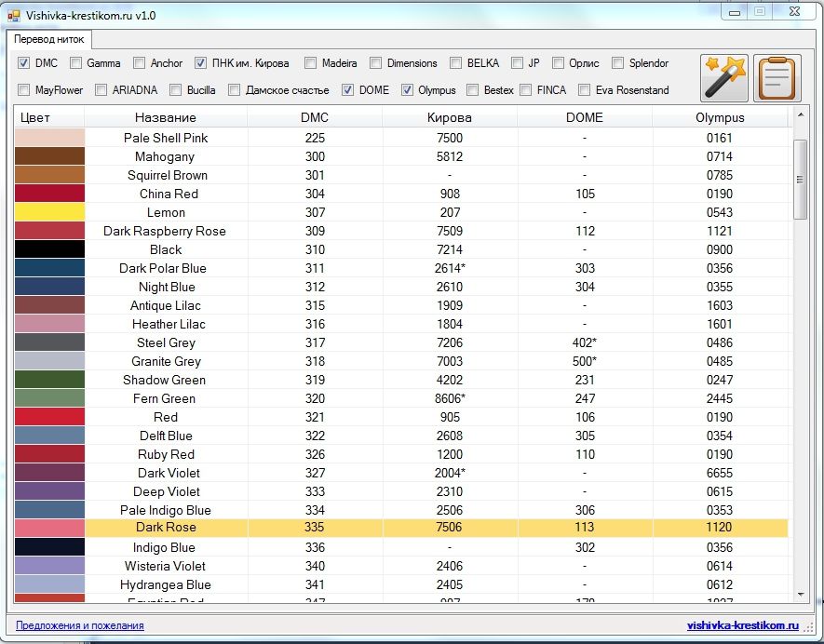Enable the Bestex checkbox
The width and height of the screenshot is (824, 644).
tap(472, 90)
